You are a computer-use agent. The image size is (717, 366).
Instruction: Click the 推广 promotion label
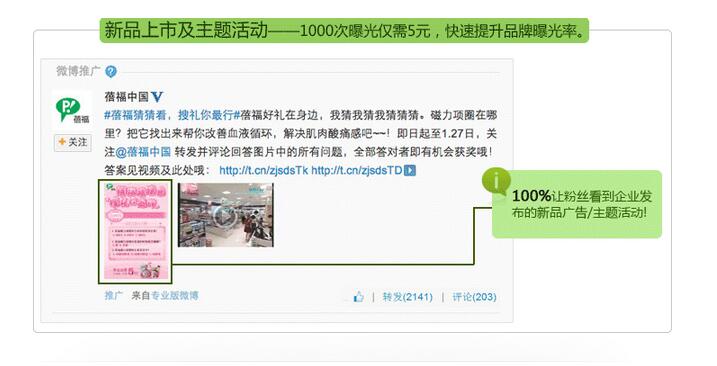(x=113, y=296)
